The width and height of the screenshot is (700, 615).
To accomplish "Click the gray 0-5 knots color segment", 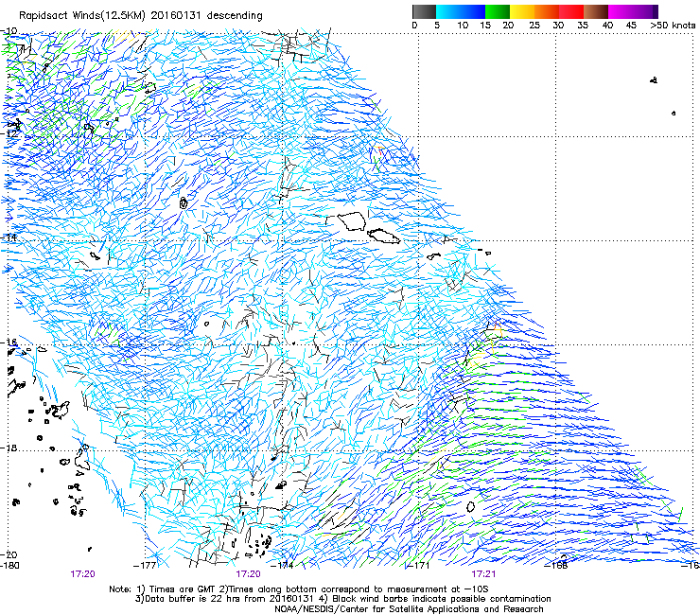I will [x=424, y=11].
